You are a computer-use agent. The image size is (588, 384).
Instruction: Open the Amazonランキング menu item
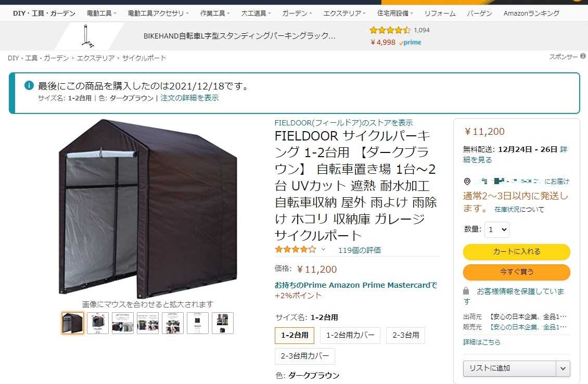point(531,13)
